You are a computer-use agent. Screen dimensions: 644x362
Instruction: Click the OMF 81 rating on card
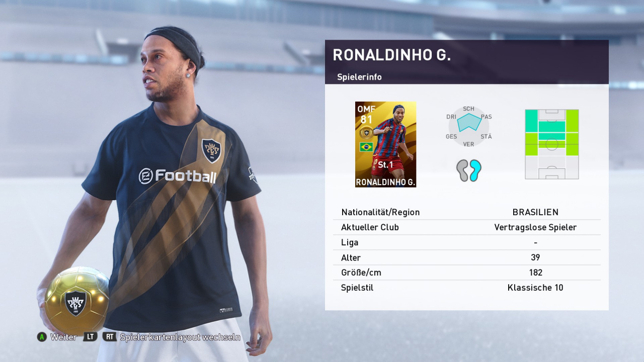point(366,115)
